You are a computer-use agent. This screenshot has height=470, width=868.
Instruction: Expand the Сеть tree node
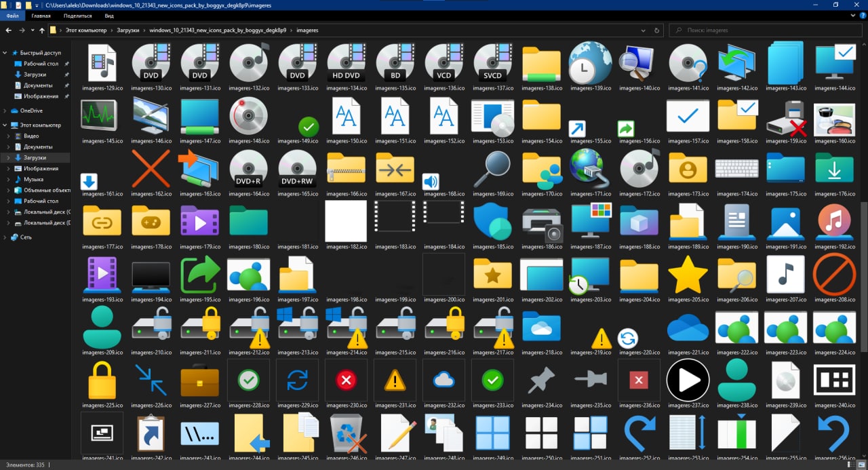(x=5, y=237)
